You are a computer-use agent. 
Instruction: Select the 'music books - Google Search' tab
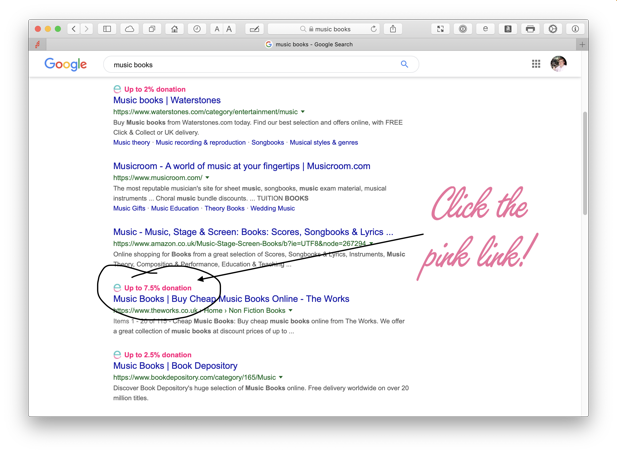click(x=311, y=44)
